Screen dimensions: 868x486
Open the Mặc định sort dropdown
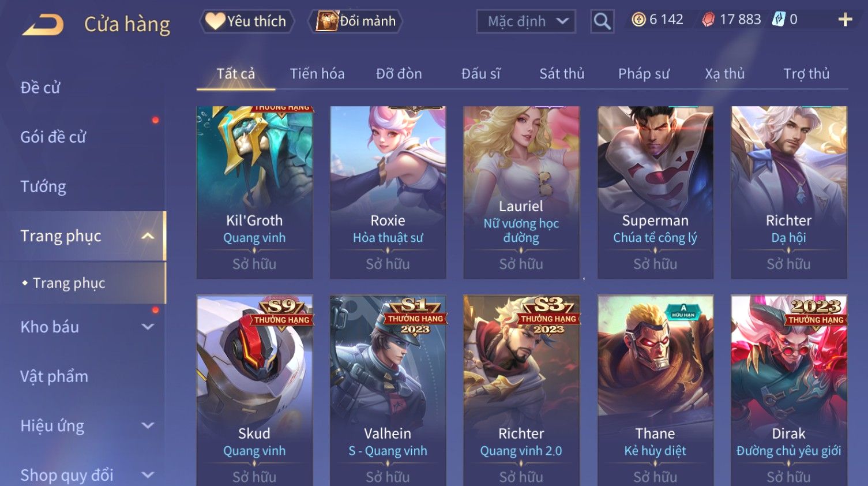coord(526,21)
